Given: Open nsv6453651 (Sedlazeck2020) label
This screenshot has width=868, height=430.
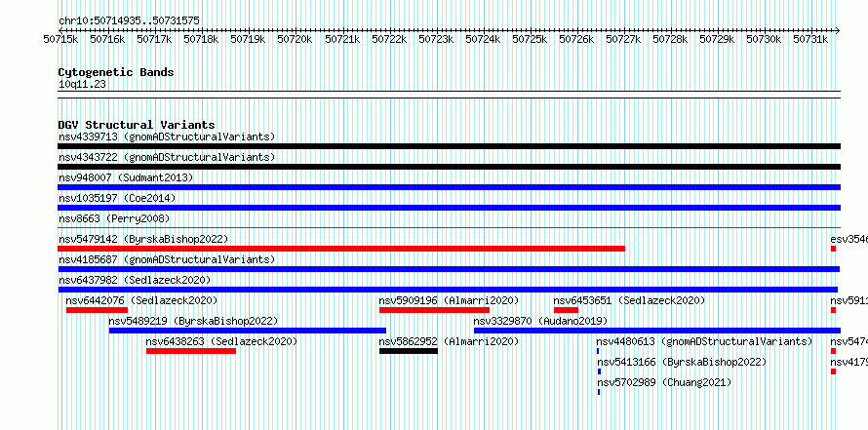Looking at the screenshot, I should point(629,300).
